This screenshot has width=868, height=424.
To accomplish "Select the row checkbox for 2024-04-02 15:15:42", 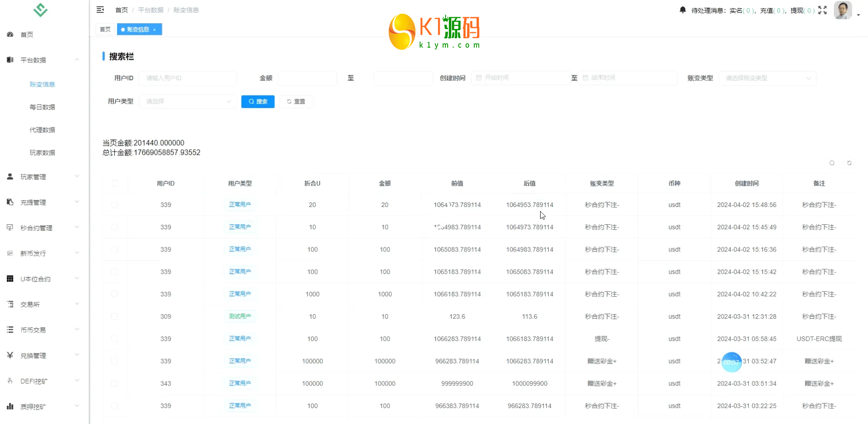I will coord(114,271).
